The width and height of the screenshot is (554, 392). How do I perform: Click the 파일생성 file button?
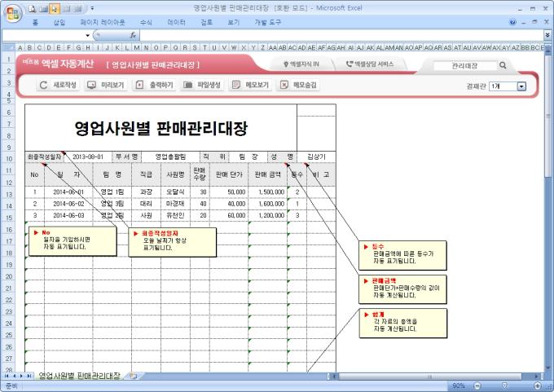click(x=202, y=85)
